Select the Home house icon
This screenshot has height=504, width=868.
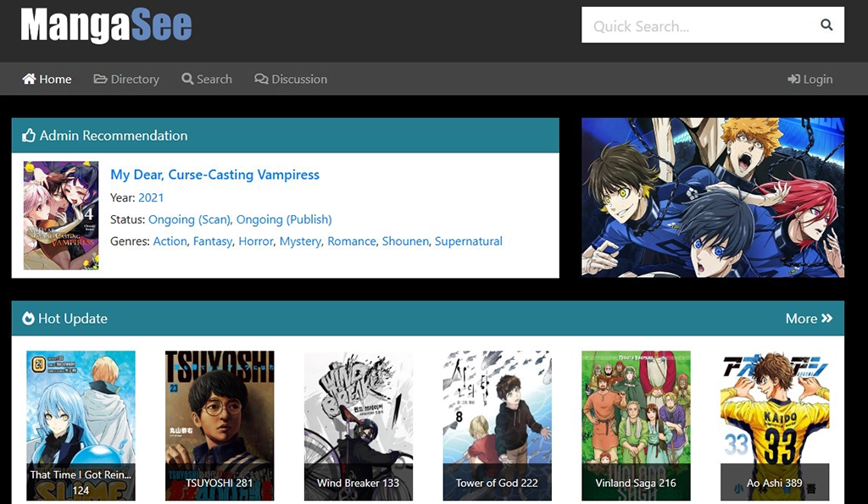coord(29,79)
